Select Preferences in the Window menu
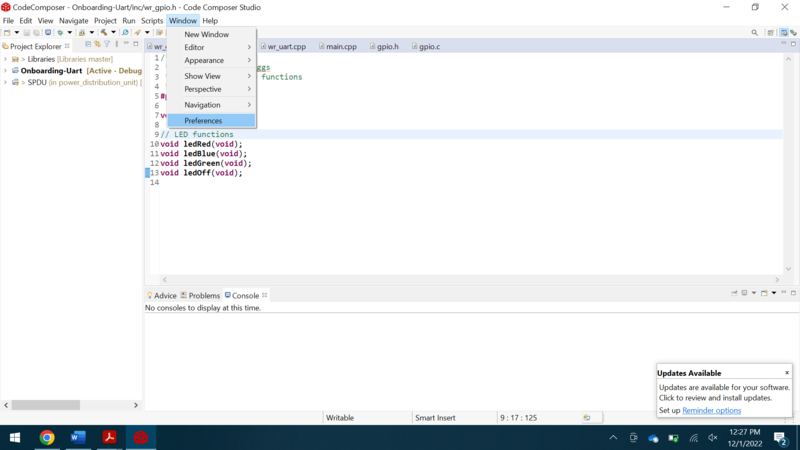This screenshot has height=450, width=800. click(x=203, y=121)
